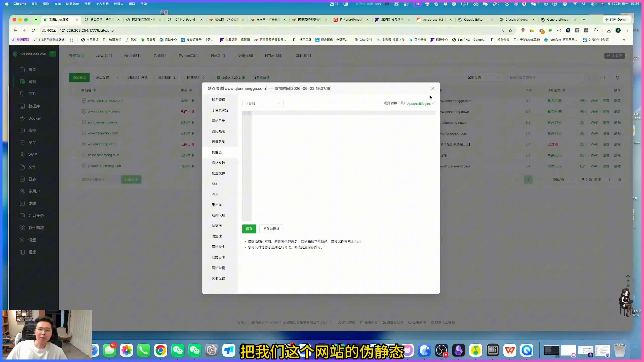Click into the rewrite rule editor line 1
The width and height of the screenshot is (644, 362).
(344, 113)
